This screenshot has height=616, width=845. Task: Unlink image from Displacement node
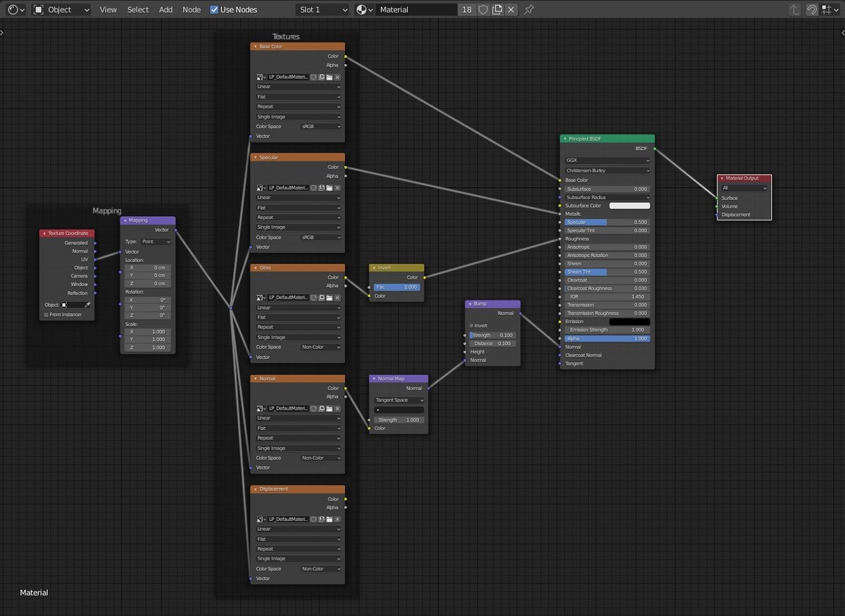[x=337, y=519]
